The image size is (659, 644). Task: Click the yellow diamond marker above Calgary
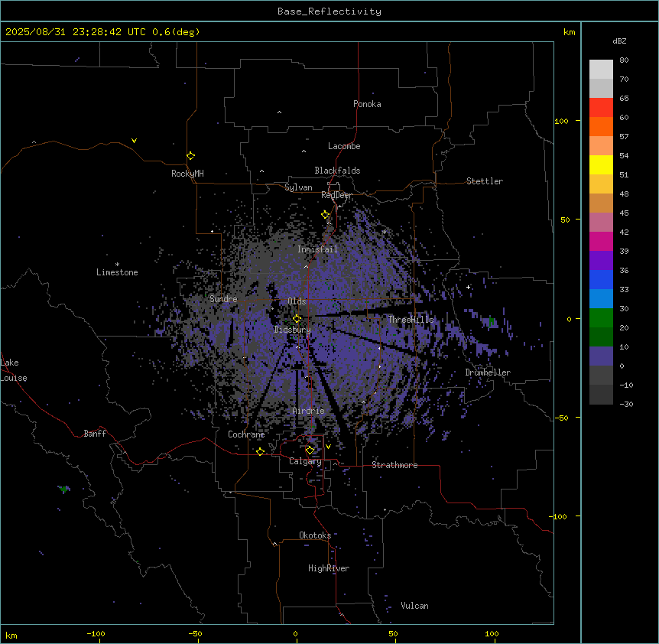310,450
